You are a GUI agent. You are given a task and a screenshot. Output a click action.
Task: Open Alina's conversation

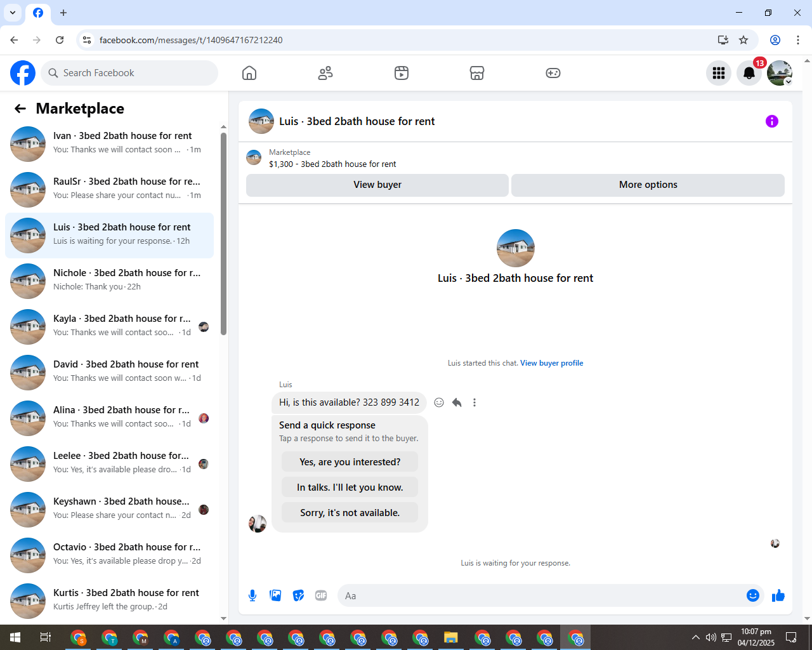tap(109, 418)
